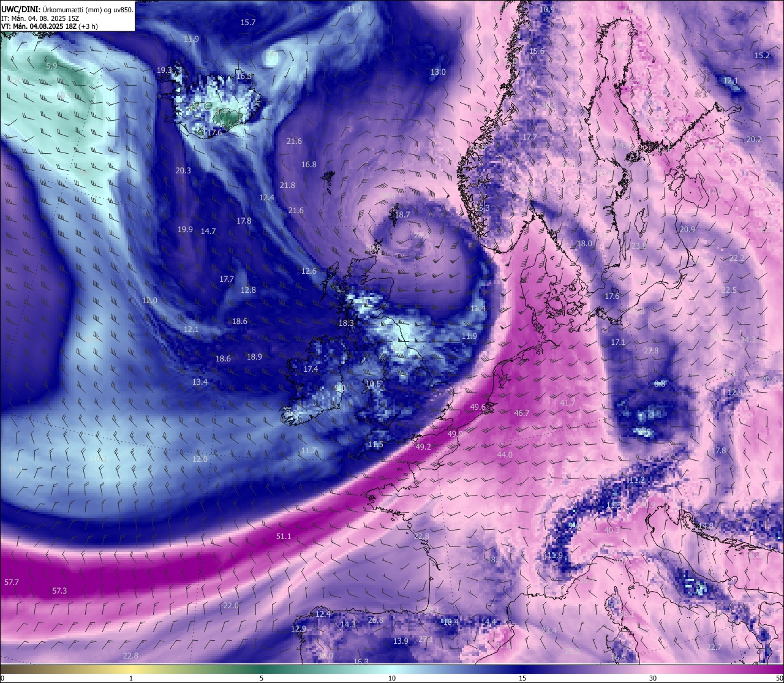Click the 5.9 value over Greenland

(51, 66)
